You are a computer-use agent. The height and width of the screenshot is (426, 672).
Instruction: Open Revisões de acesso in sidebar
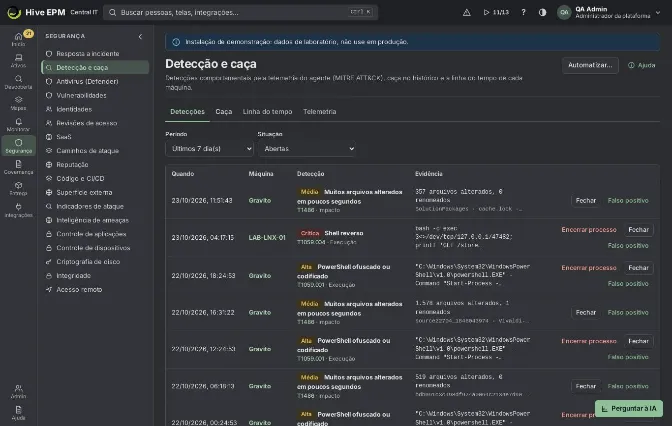[95, 123]
